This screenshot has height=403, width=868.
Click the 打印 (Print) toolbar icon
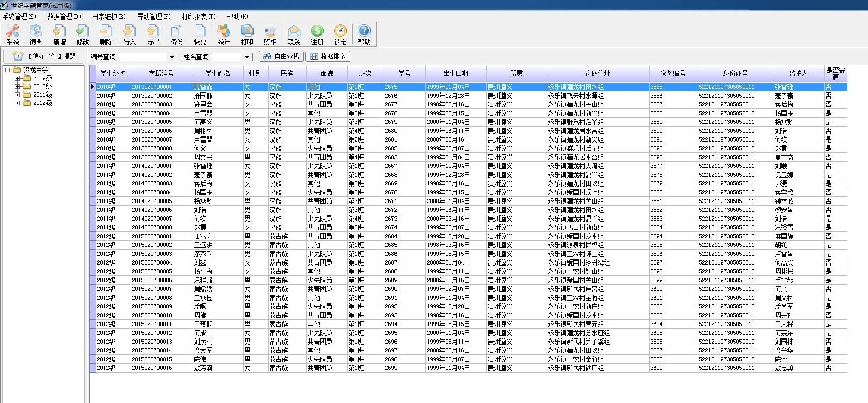click(x=247, y=34)
